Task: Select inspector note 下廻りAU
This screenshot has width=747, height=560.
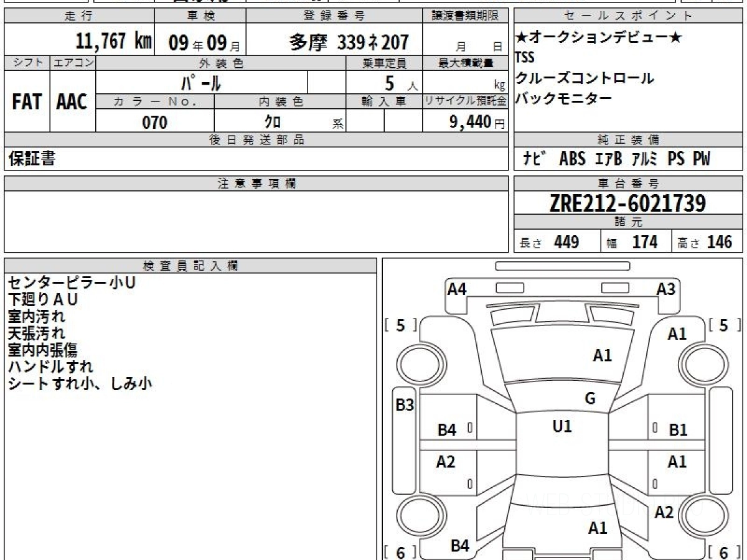Action: pos(43,300)
